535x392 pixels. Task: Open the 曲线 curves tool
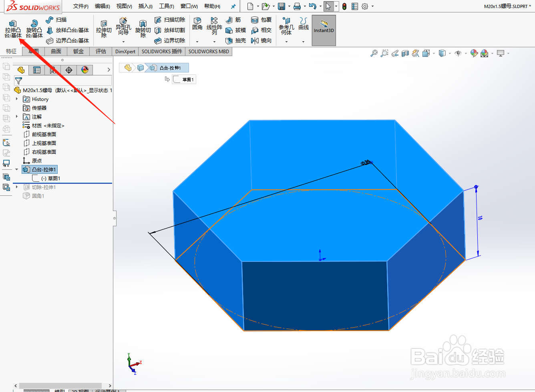pos(304,24)
